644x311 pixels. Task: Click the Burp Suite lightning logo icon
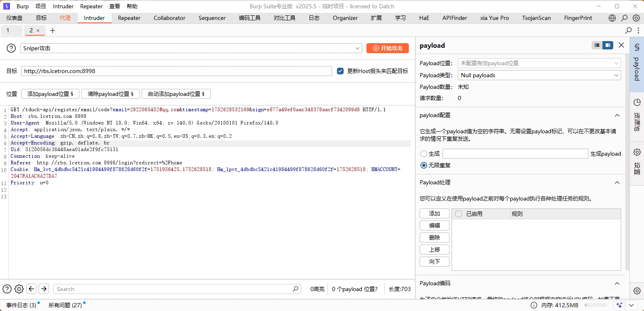tap(7, 6)
